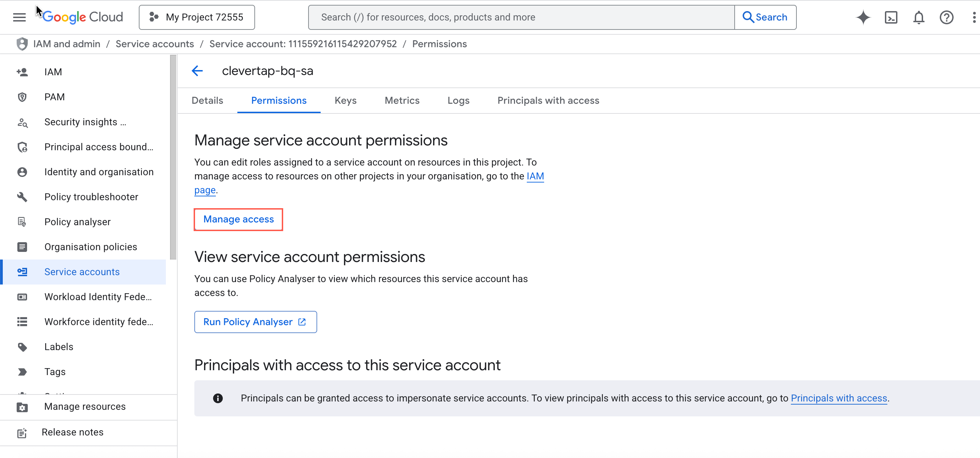The height and width of the screenshot is (458, 980).
Task: Click the sidebar vertical scrollbar
Action: click(173, 158)
